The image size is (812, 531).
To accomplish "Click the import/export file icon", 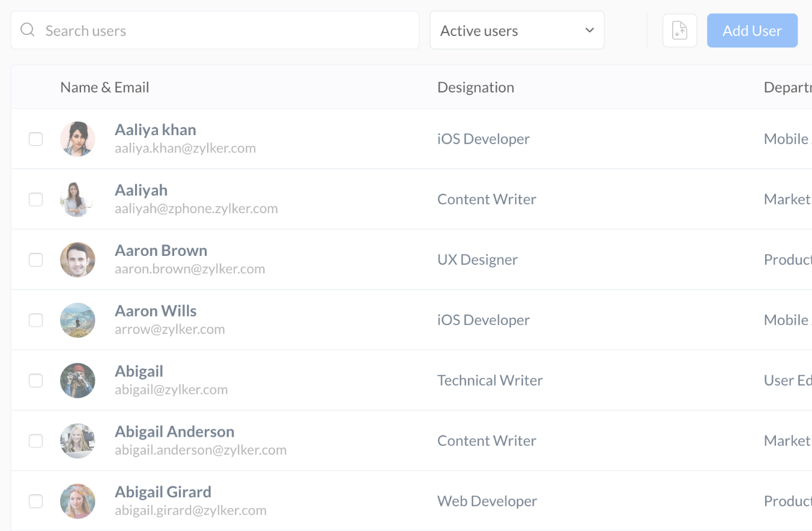I will point(679,31).
